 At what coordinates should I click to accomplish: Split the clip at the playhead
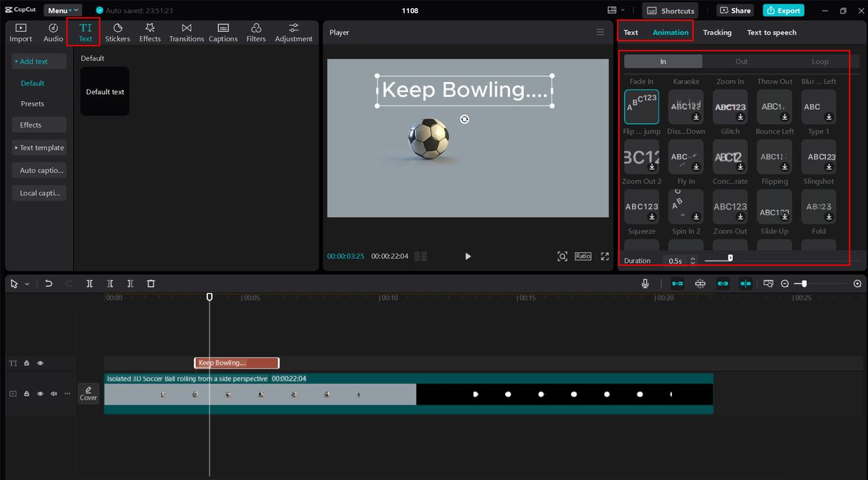coord(90,283)
